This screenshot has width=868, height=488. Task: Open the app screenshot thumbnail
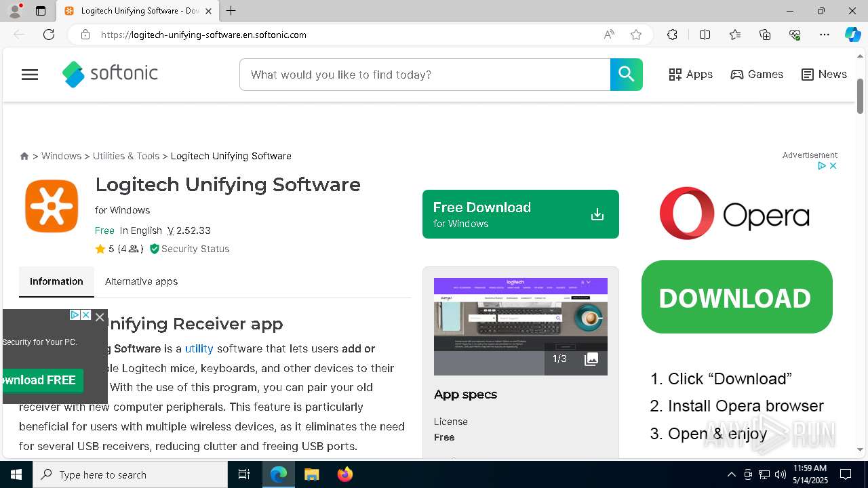[521, 326]
